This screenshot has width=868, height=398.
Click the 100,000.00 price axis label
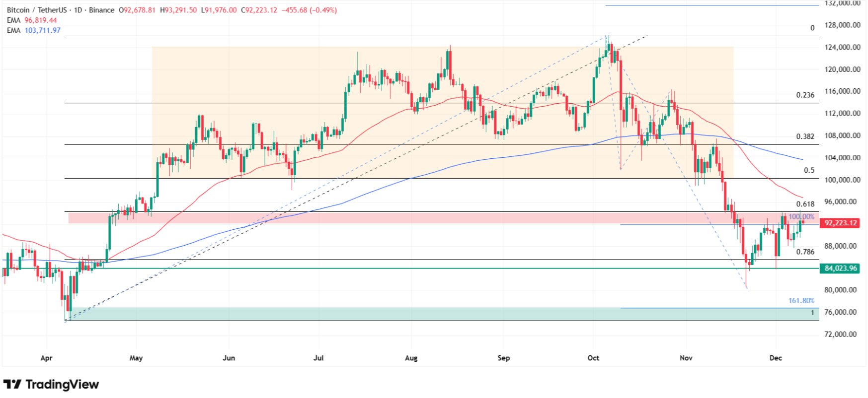842,180
